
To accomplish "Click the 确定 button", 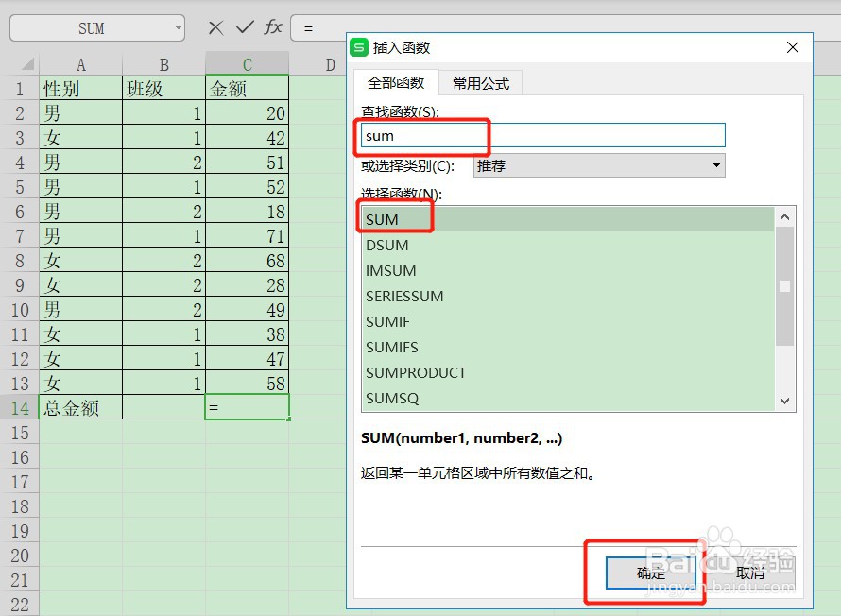I will 651,573.
